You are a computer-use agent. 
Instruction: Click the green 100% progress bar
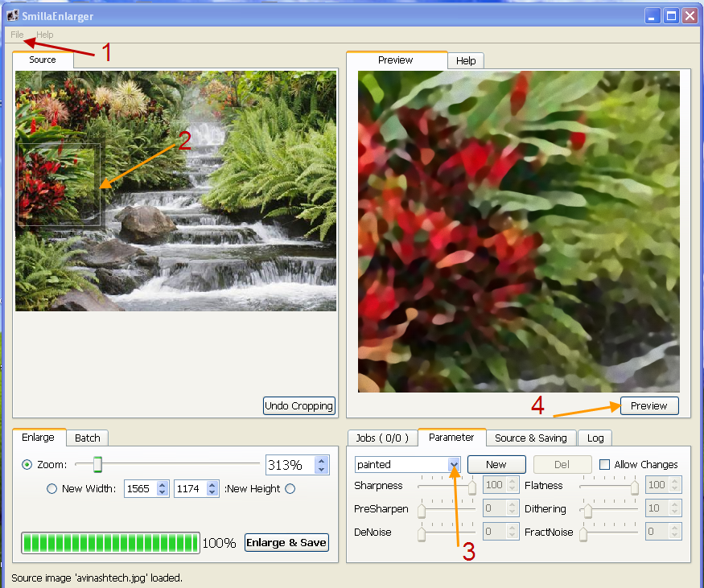click(110, 543)
